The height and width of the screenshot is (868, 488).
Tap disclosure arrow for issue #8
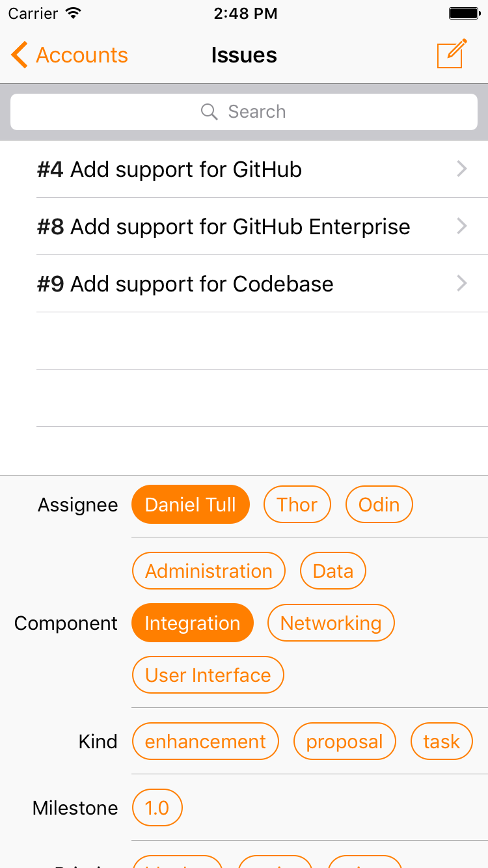tap(462, 226)
